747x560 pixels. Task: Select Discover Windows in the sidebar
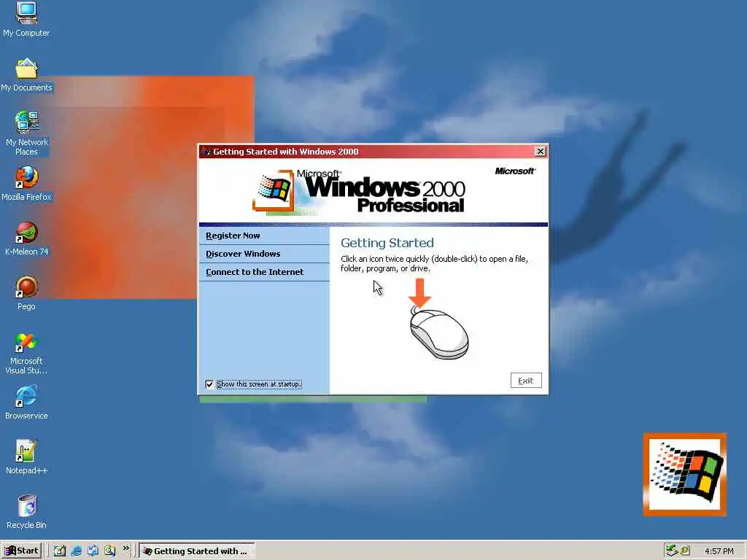pyautogui.click(x=264, y=254)
